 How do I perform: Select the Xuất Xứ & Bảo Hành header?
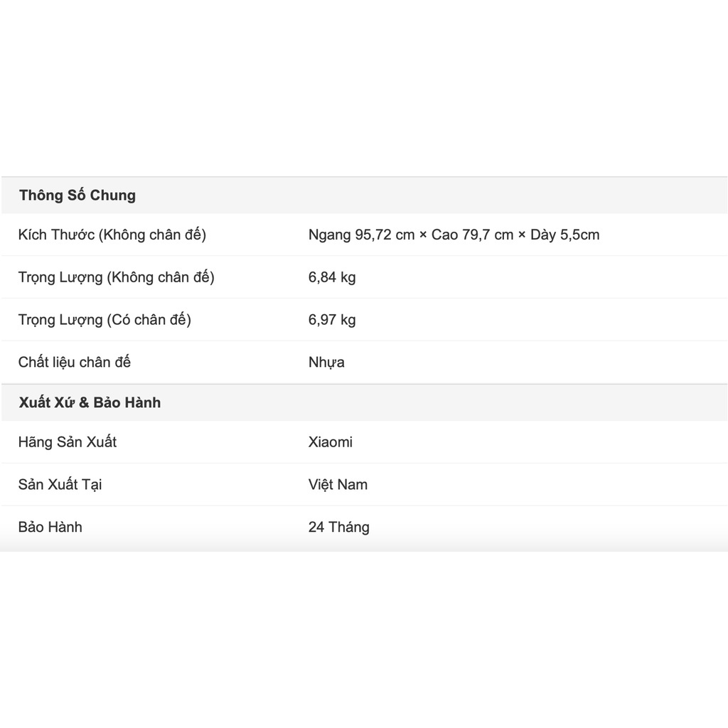click(90, 402)
